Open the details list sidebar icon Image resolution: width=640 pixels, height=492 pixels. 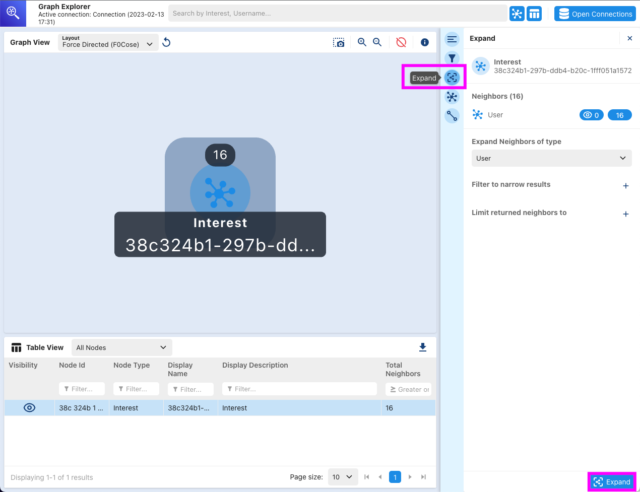(x=452, y=39)
